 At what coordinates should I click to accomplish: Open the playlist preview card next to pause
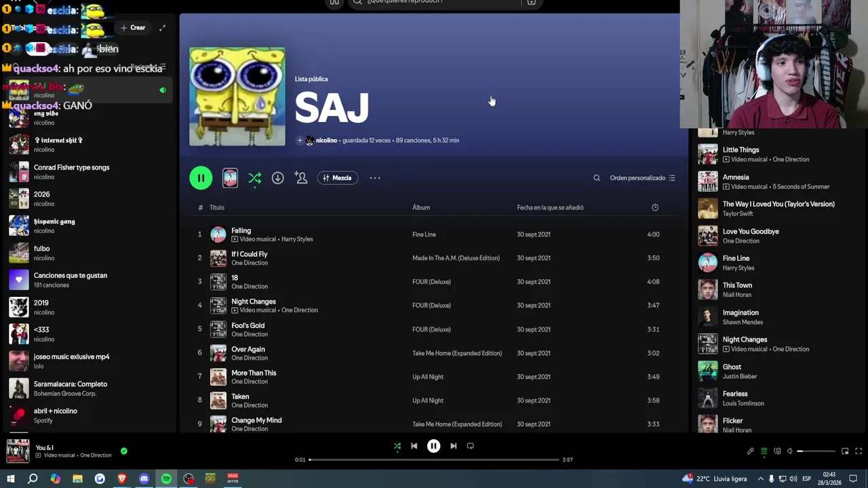pyautogui.click(x=230, y=178)
